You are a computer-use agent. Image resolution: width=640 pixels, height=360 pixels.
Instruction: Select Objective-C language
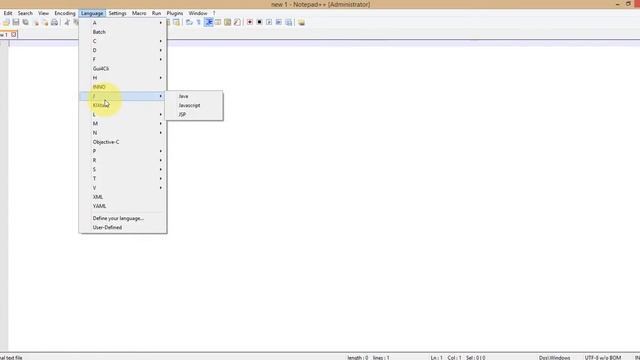[x=123, y=142]
